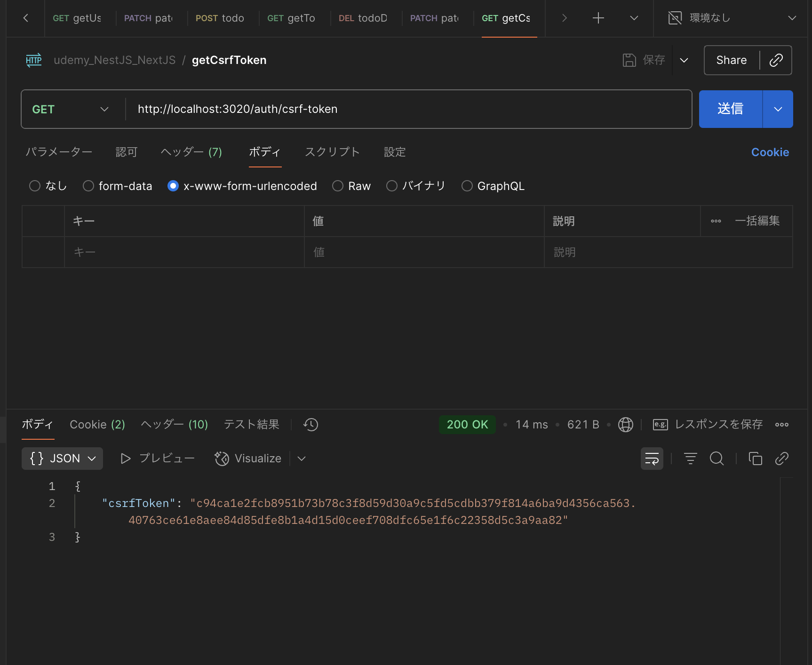Copy link to response with chain icon
Viewport: 812px width, 665px height.
(x=781, y=459)
